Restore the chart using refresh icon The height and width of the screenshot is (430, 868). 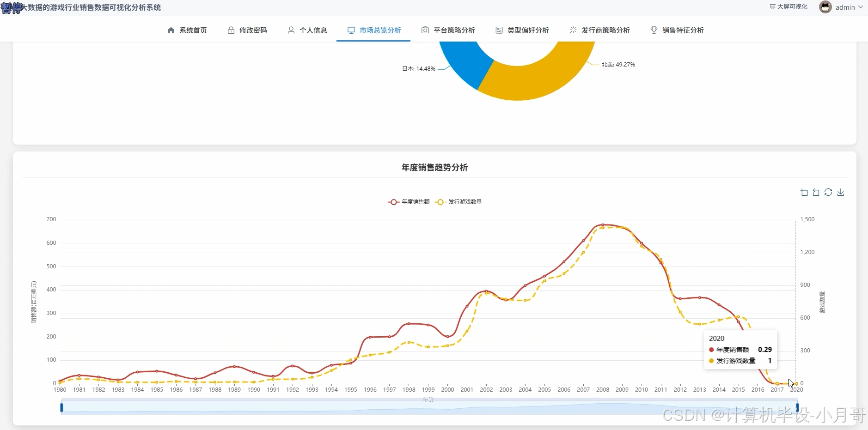(x=828, y=193)
